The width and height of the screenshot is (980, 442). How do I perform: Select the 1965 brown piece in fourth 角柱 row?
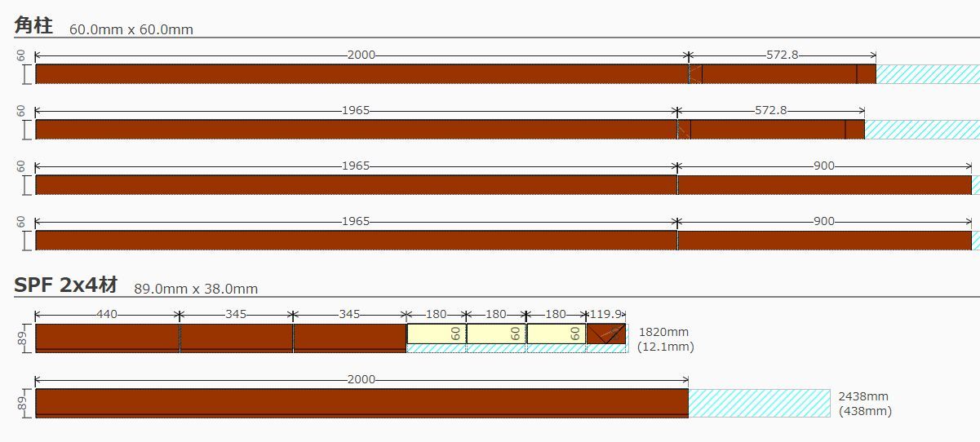coord(356,240)
